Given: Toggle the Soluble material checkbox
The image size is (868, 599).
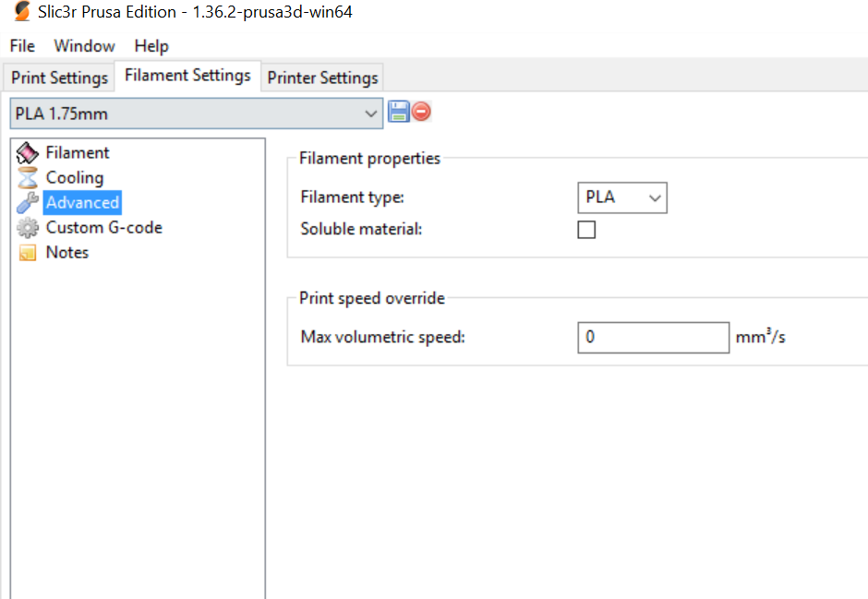Looking at the screenshot, I should [x=586, y=230].
